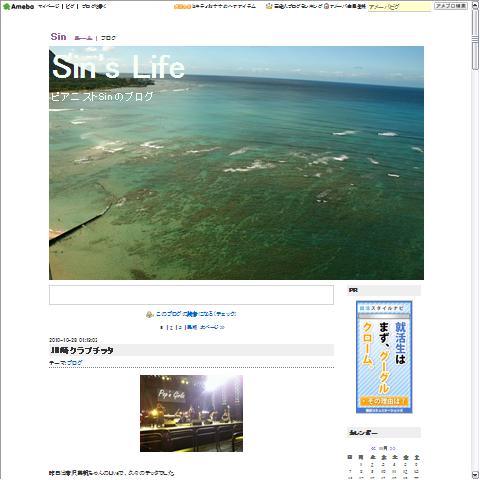Open the 川崎クラブチッタ post title

pos(82,350)
